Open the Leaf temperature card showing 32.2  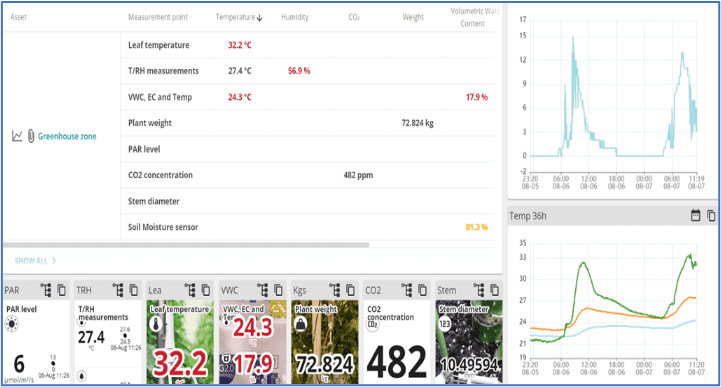tap(180, 342)
